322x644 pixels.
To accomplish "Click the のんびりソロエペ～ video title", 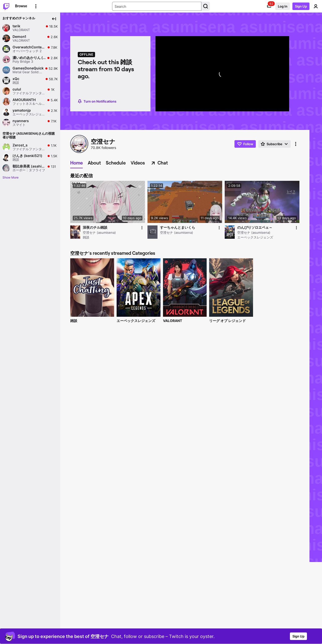I will pos(255,227).
